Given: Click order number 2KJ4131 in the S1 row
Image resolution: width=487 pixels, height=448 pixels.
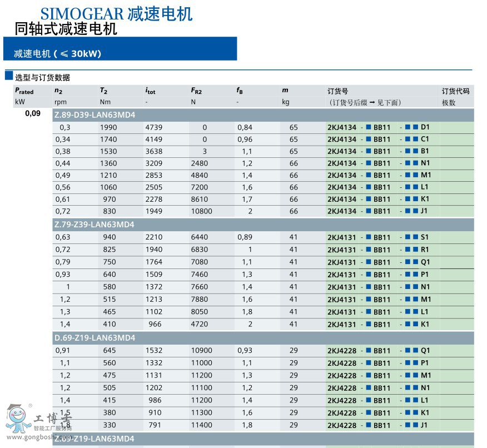Looking at the screenshot, I should pos(342,237).
